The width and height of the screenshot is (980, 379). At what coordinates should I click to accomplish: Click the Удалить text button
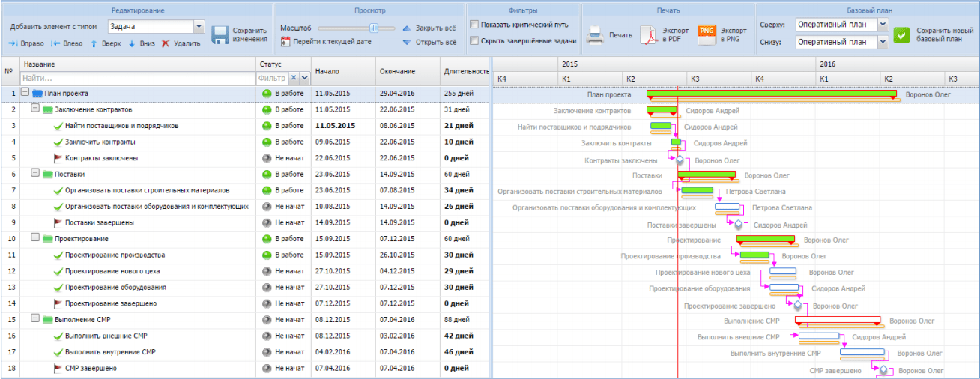[x=187, y=43]
